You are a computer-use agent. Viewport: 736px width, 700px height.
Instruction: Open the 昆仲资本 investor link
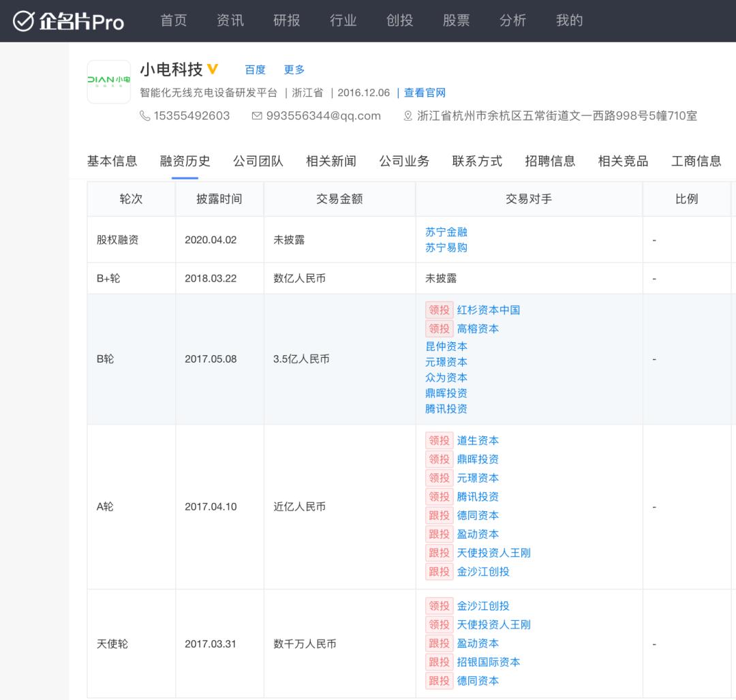pos(446,346)
